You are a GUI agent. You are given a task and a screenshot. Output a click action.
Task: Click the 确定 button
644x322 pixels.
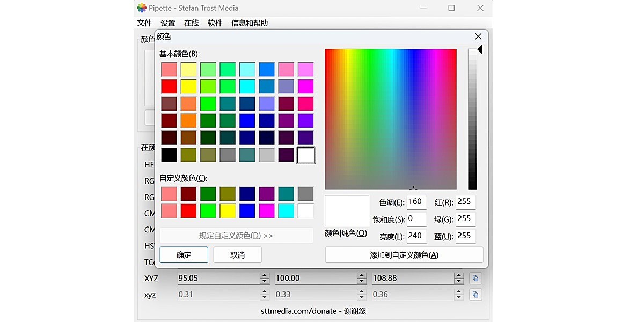pos(184,255)
